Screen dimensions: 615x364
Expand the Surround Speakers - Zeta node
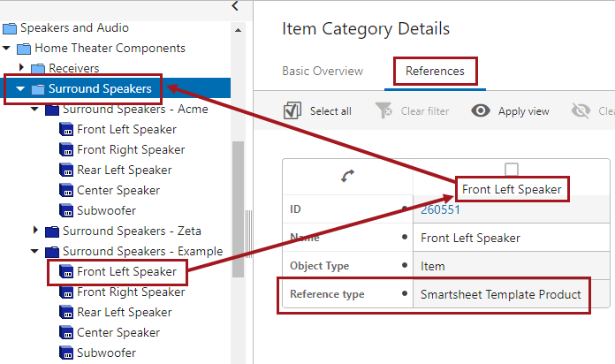(35, 231)
